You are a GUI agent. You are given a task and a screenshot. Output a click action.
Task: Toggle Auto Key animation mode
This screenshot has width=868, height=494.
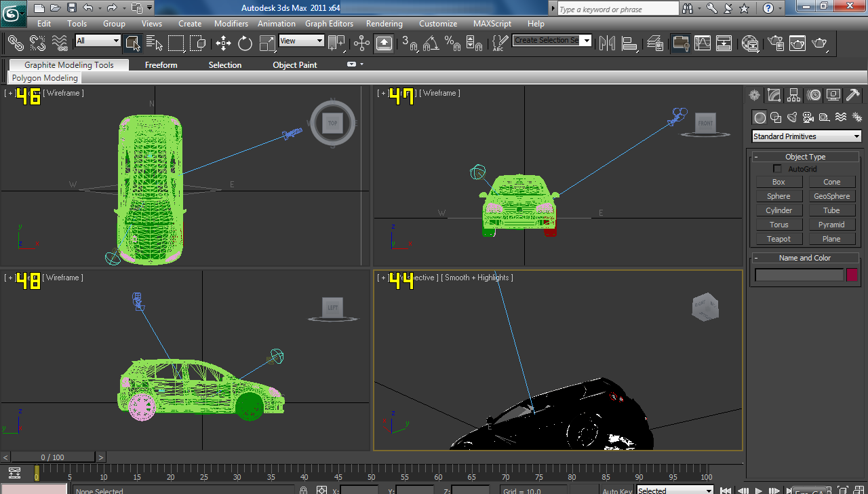coord(616,490)
